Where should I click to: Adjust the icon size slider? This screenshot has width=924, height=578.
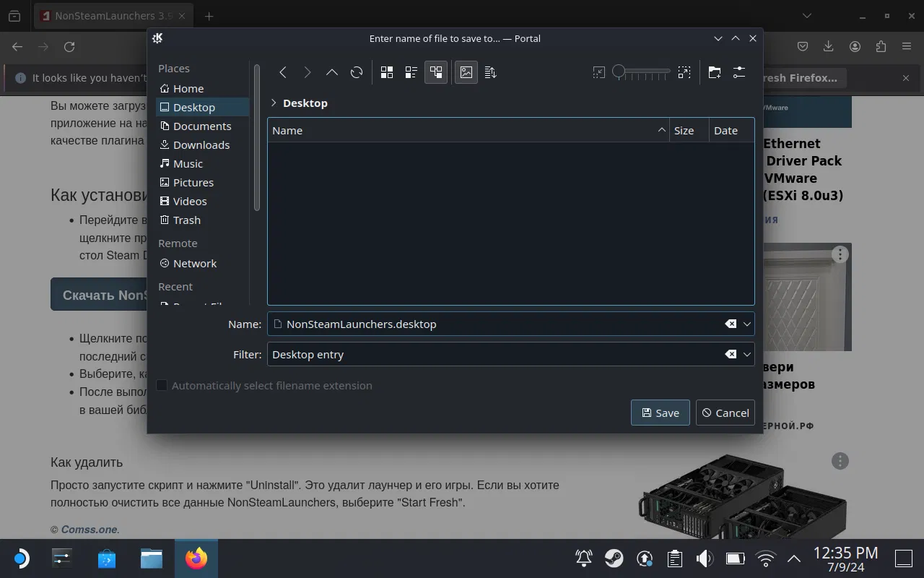pos(641,72)
